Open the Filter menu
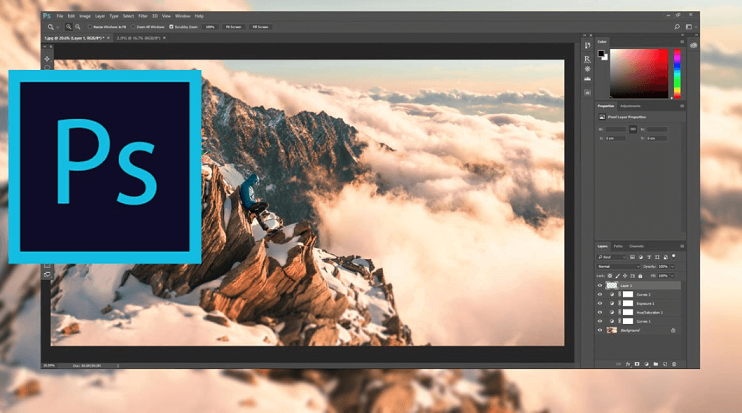The image size is (742, 413). click(x=143, y=16)
